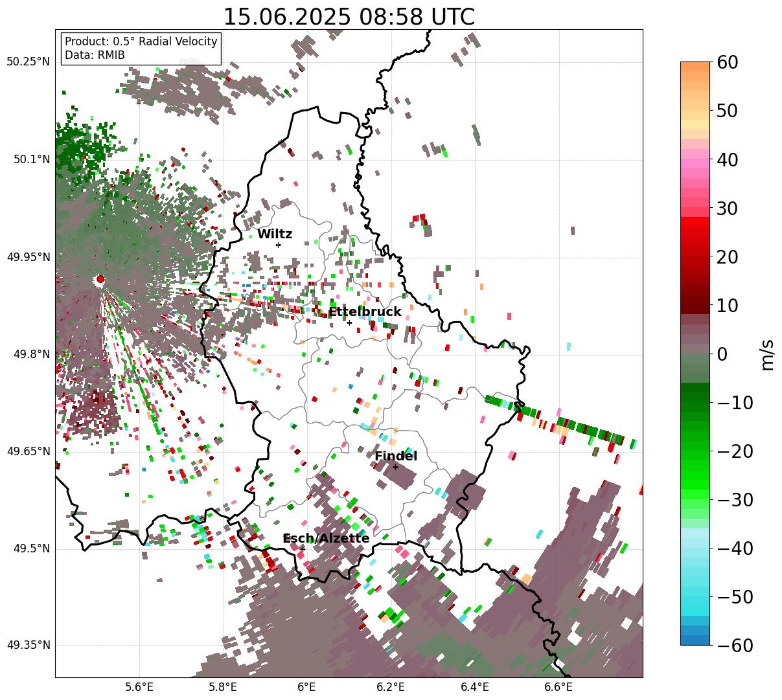Click the colorbar −40 tick label
The height and width of the screenshot is (700, 782).
pyautogui.click(x=735, y=548)
